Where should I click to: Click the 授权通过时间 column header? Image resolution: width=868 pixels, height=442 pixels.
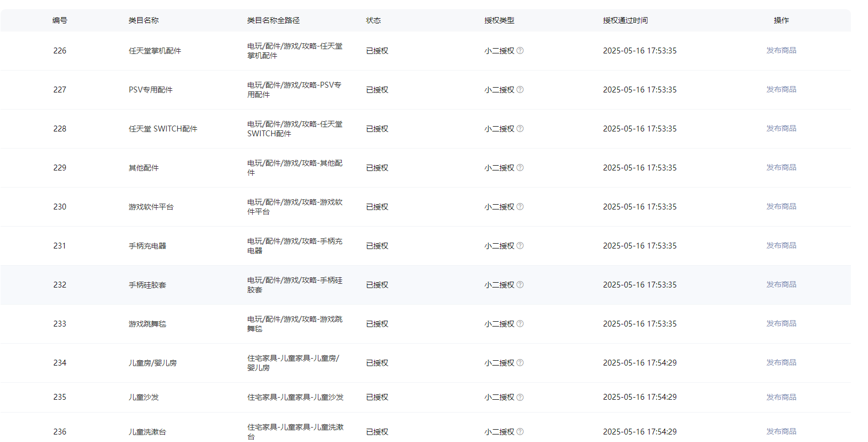point(625,20)
